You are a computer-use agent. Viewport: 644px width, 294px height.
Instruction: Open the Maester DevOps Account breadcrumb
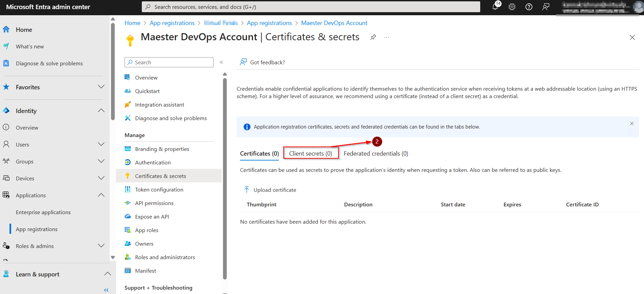pos(334,23)
